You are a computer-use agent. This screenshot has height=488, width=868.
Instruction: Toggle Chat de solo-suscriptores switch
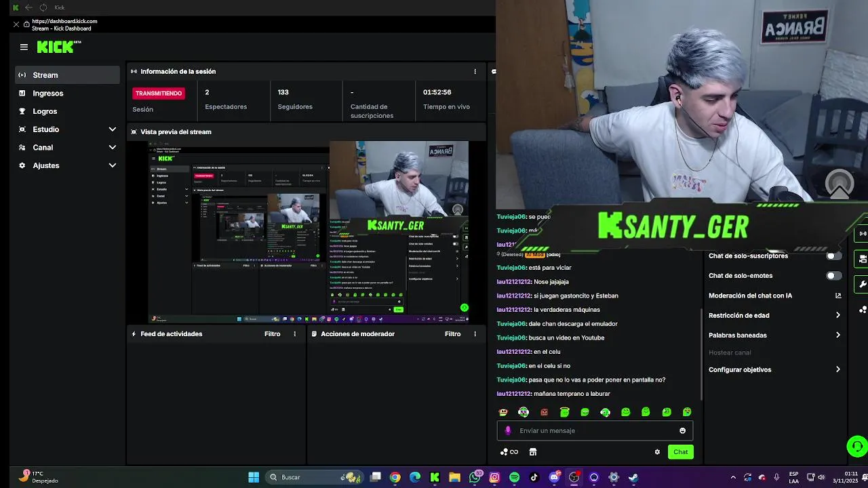point(834,256)
